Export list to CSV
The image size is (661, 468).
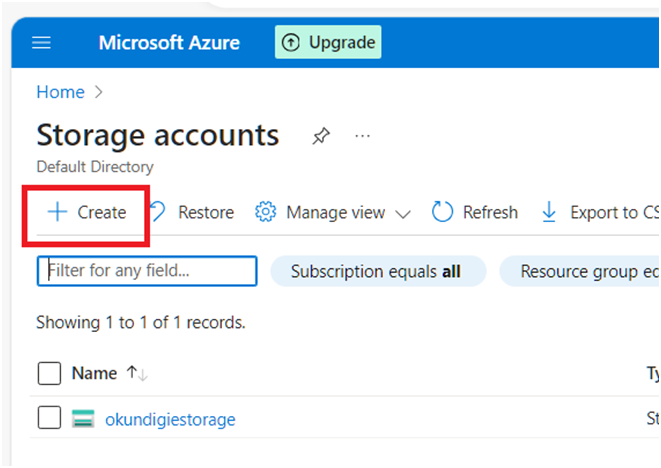pyautogui.click(x=600, y=212)
